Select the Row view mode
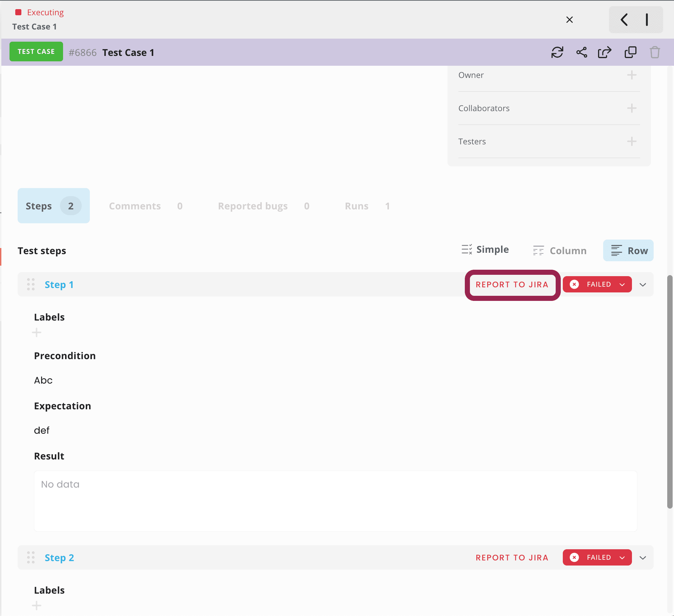 click(629, 251)
